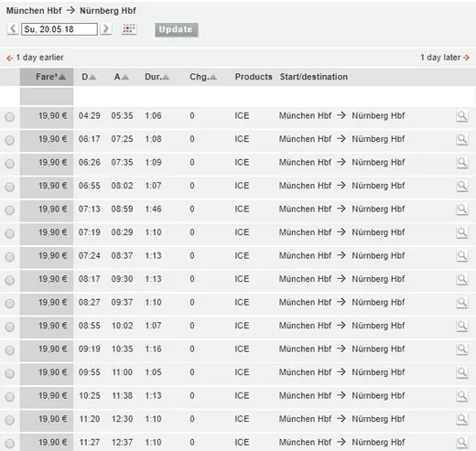476x451 pixels.
Task: View details of the 10:25 departure connection
Action: point(462,396)
